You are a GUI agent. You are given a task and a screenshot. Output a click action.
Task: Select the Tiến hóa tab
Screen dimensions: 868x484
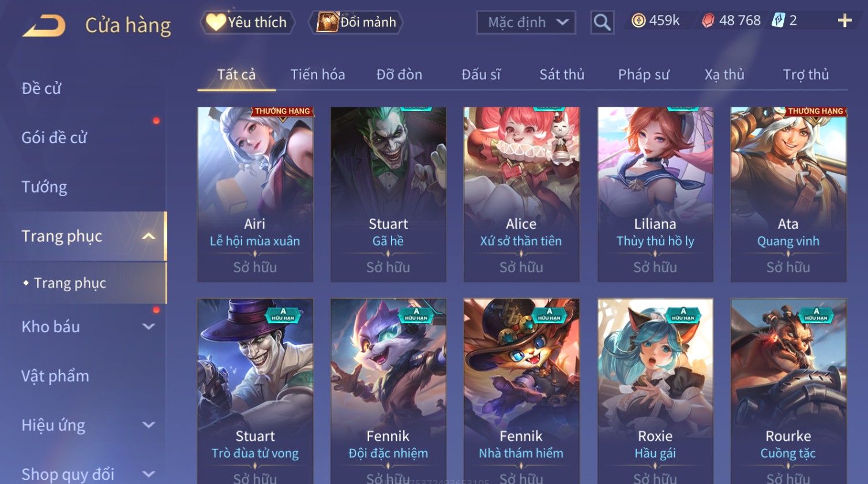click(x=318, y=74)
